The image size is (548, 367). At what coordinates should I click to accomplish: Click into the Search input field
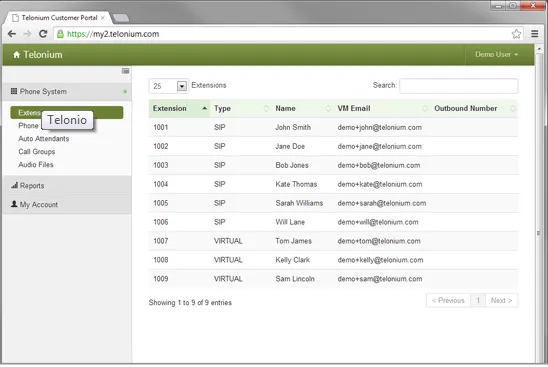(x=459, y=86)
